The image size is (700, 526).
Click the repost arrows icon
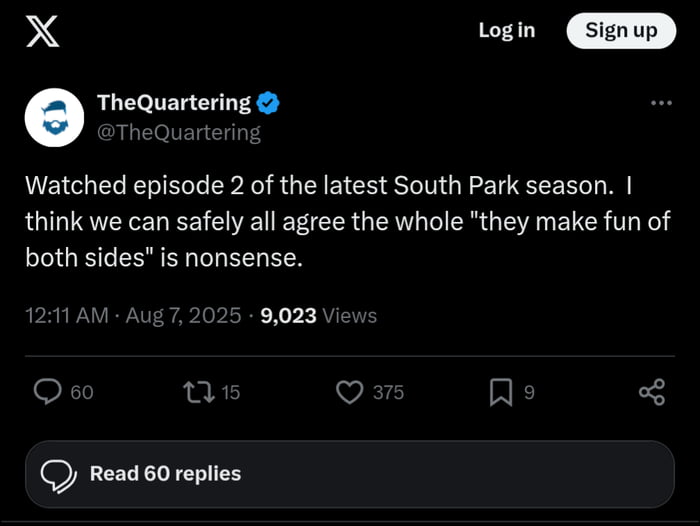pyautogui.click(x=199, y=392)
